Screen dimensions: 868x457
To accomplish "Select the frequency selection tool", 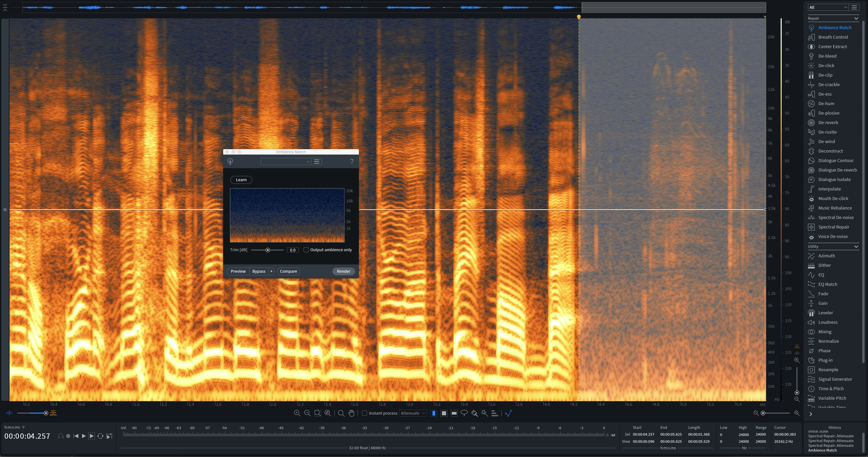I will click(x=454, y=413).
